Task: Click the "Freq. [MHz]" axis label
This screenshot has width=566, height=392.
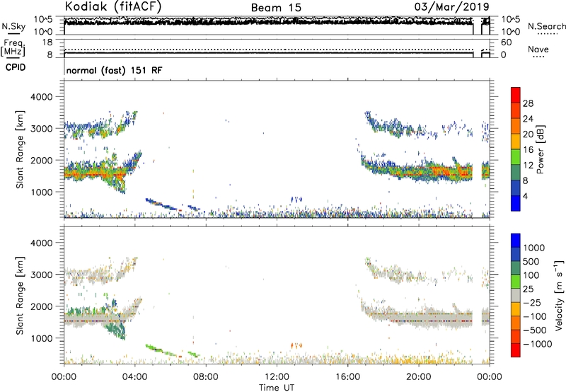Action: (x=13, y=48)
